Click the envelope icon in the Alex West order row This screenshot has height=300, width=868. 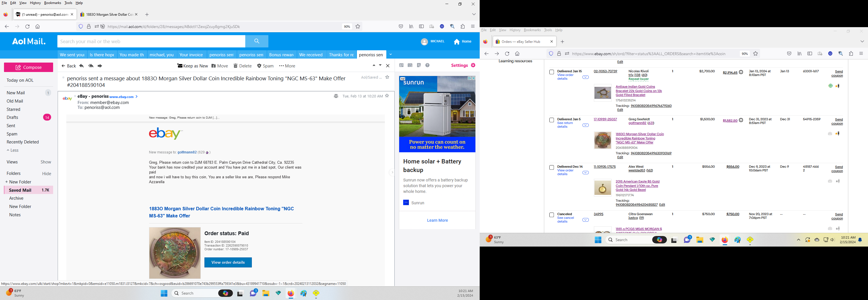(830, 181)
